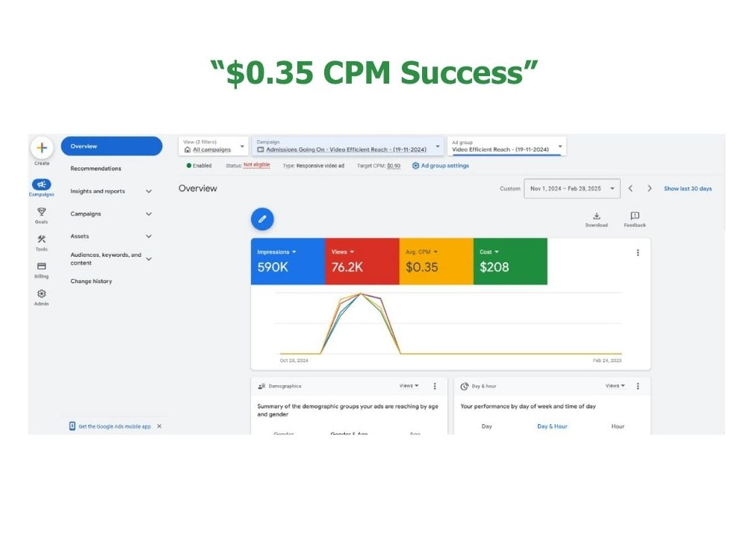Image resolution: width=747 pixels, height=560 pixels.
Task: Click the 76.2K views value
Action: click(x=347, y=267)
